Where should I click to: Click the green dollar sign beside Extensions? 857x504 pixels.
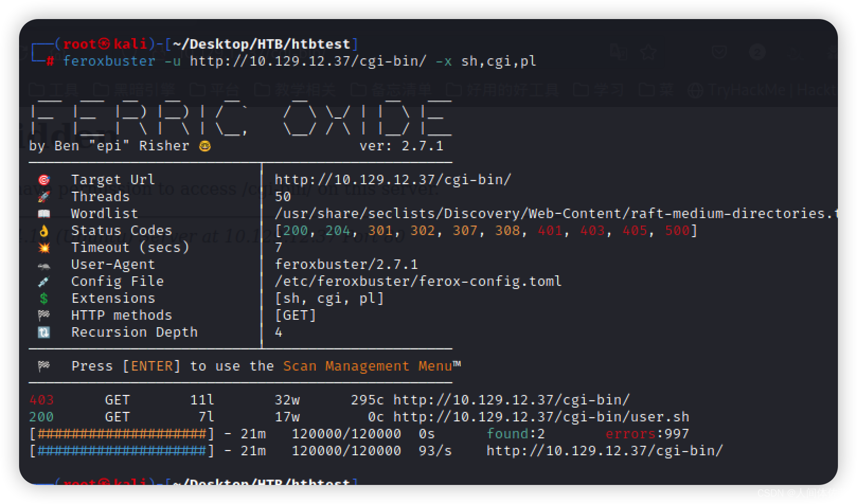[x=44, y=299]
